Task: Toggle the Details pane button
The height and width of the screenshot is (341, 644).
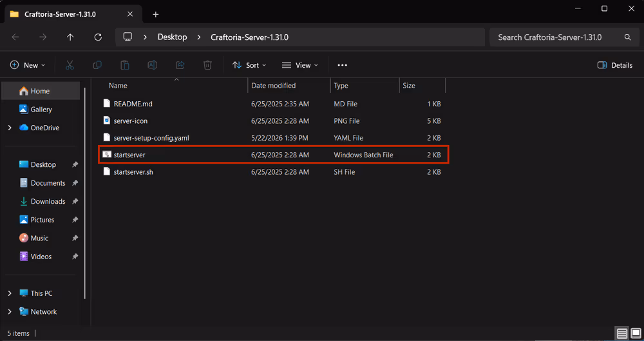Action: tap(615, 65)
